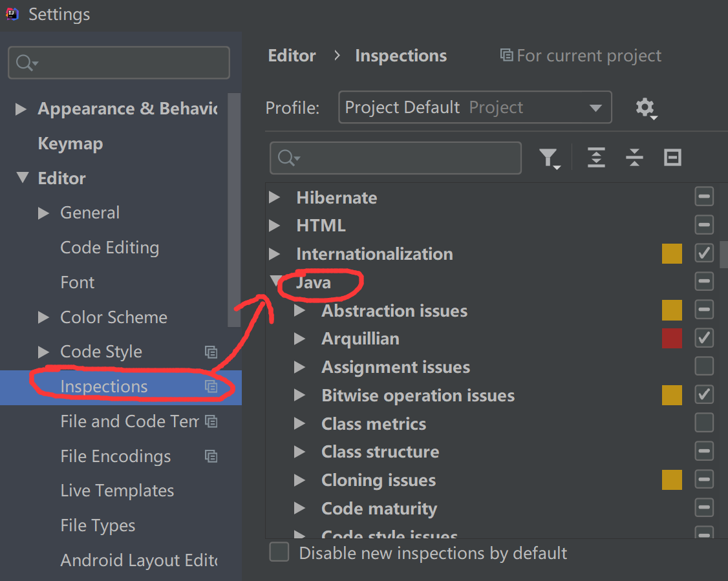
Task: Expand the Cloning issues arrow
Action: pos(299,480)
